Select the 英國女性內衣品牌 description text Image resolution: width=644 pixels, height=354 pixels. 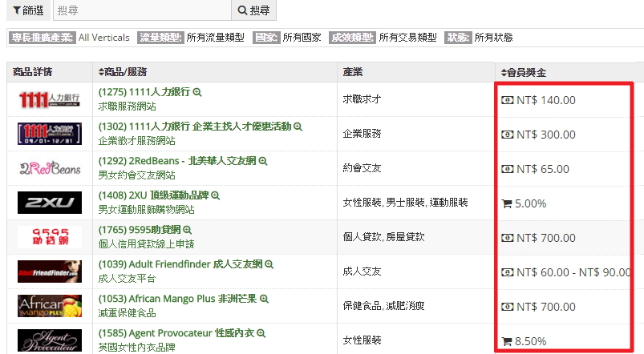click(137, 348)
